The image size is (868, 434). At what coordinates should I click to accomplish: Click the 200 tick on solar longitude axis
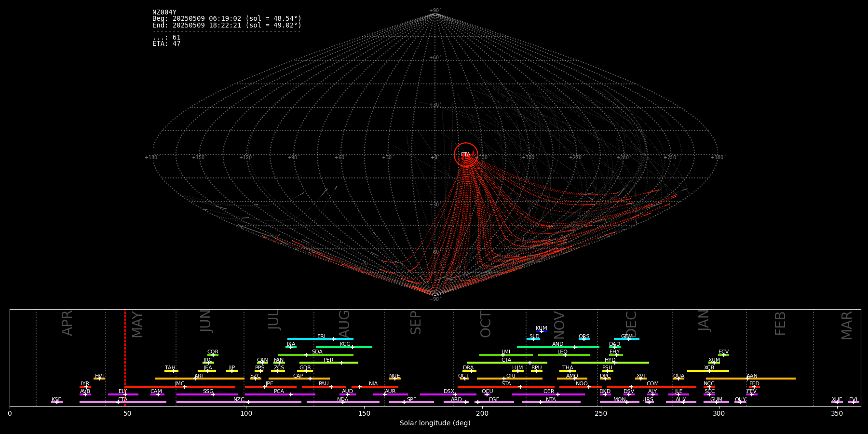point(482,413)
